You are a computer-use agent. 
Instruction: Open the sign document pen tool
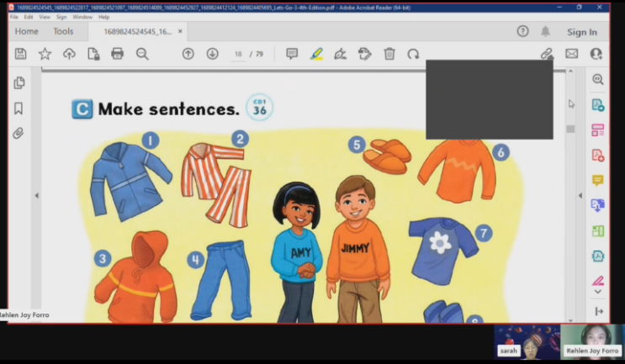pos(341,54)
